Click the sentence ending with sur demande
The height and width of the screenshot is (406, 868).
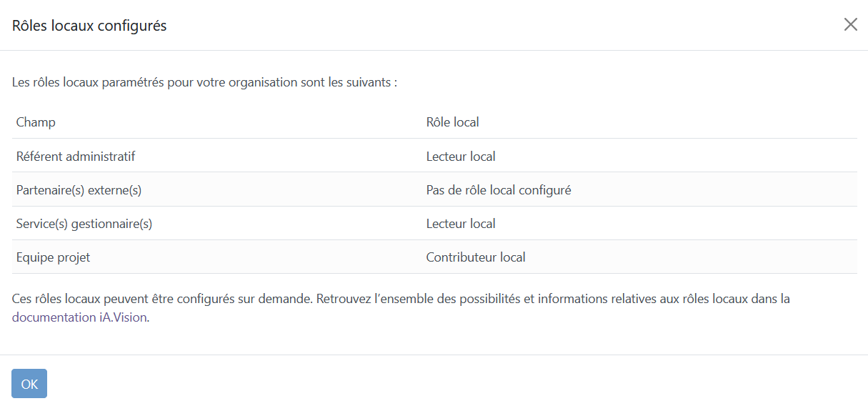161,299
